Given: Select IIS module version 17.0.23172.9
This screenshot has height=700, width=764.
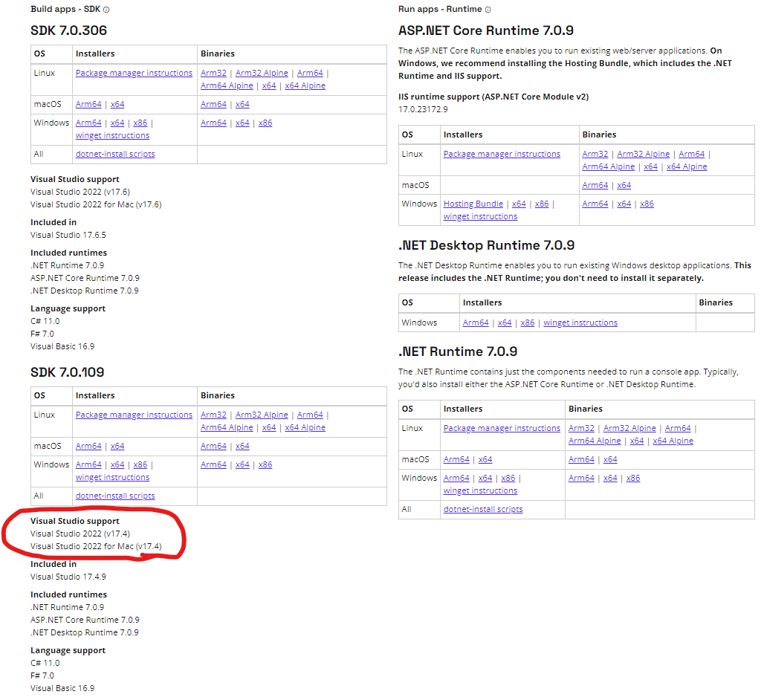Looking at the screenshot, I should (x=423, y=109).
